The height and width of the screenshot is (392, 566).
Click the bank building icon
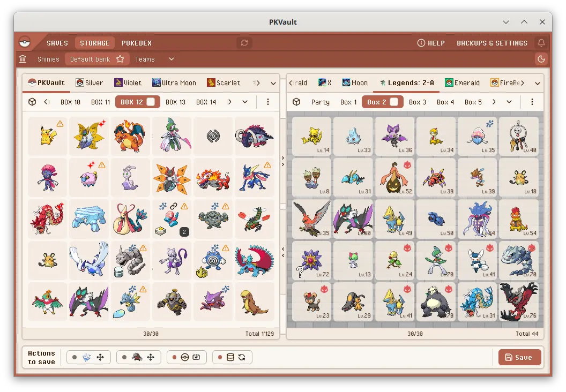[x=23, y=59]
